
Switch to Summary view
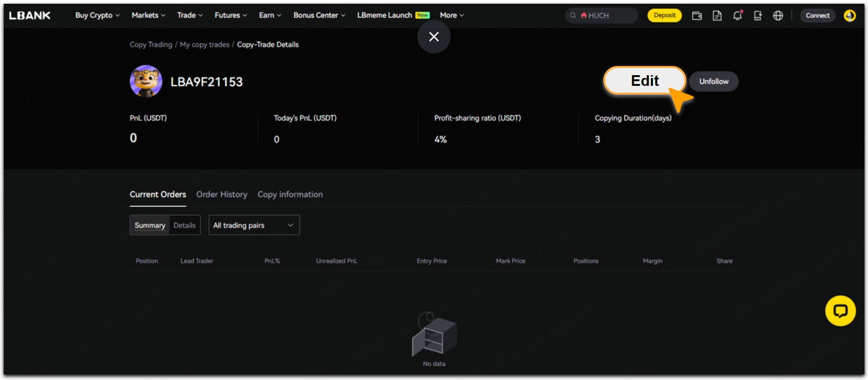coord(150,225)
